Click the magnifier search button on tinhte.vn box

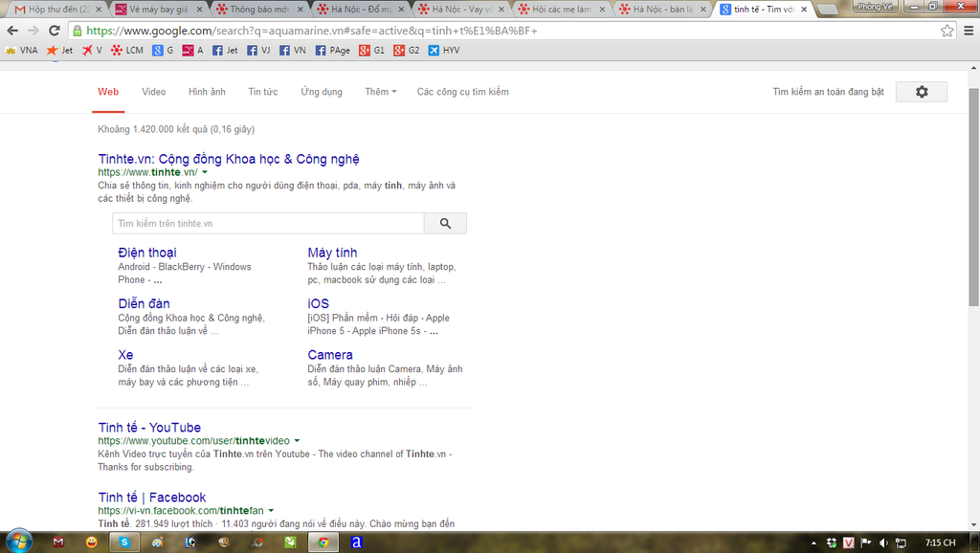(x=445, y=223)
